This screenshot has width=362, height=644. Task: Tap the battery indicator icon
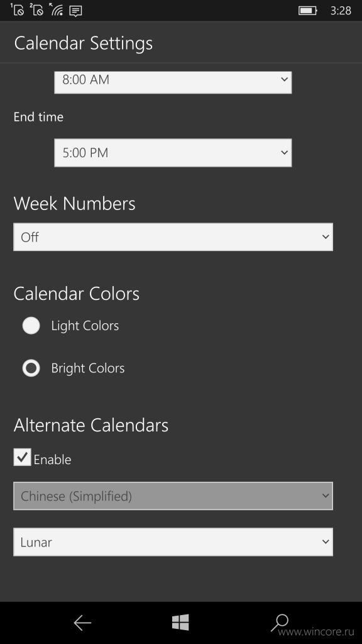tap(308, 10)
